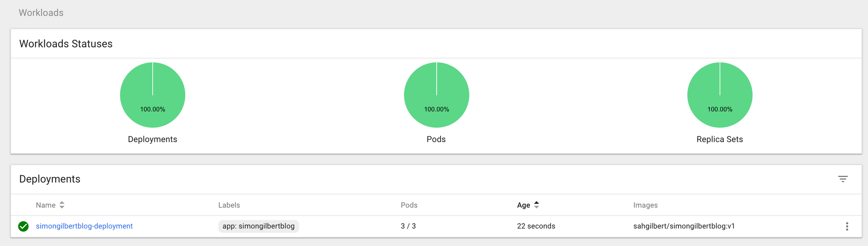This screenshot has height=246, width=868.
Task: Click sort arrows beside Name column
Action: (62, 205)
